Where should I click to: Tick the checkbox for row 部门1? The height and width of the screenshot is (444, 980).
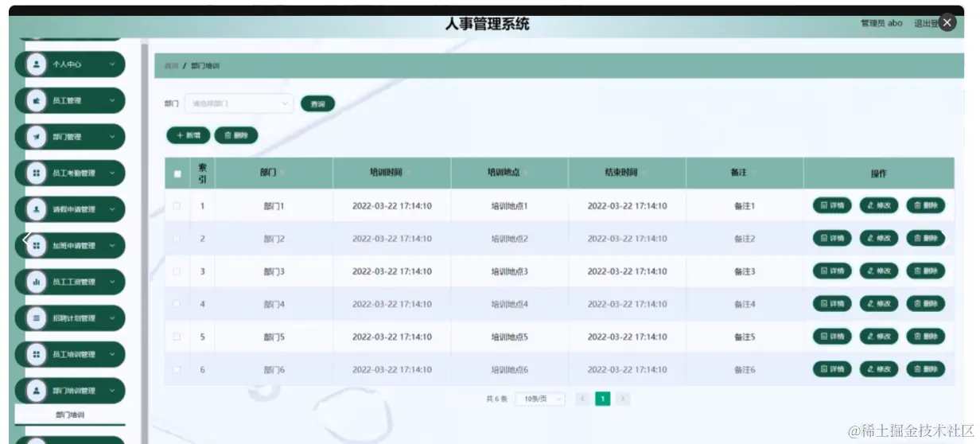pos(177,206)
